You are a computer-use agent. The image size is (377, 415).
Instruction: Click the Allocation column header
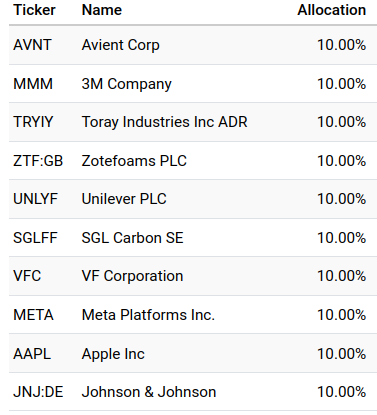pyautogui.click(x=332, y=10)
